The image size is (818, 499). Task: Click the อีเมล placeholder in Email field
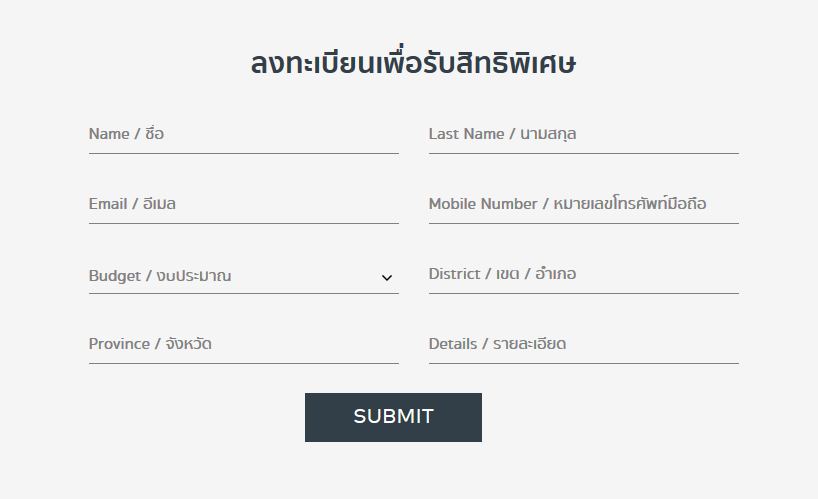[159, 203]
